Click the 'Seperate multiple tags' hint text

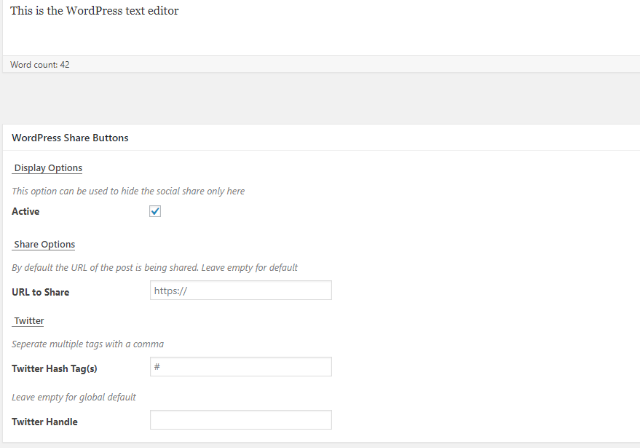click(88, 344)
